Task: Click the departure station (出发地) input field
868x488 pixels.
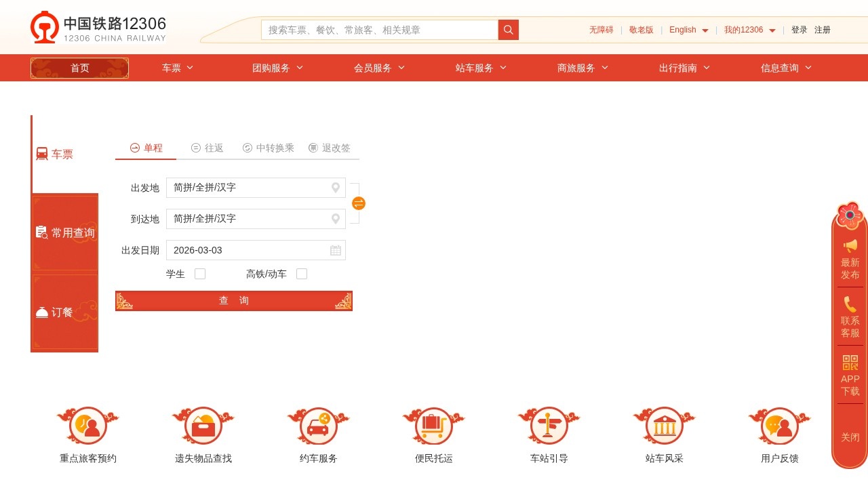Action: click(248, 188)
